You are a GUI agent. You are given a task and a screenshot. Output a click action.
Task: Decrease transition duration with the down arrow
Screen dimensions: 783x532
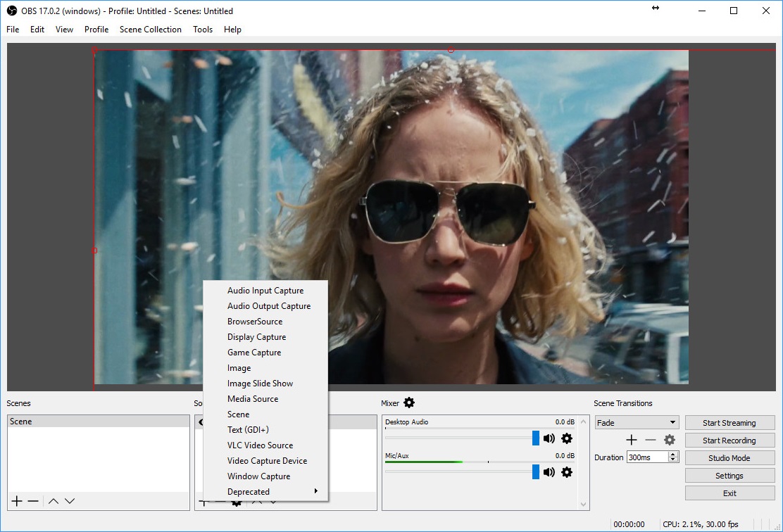pos(673,460)
